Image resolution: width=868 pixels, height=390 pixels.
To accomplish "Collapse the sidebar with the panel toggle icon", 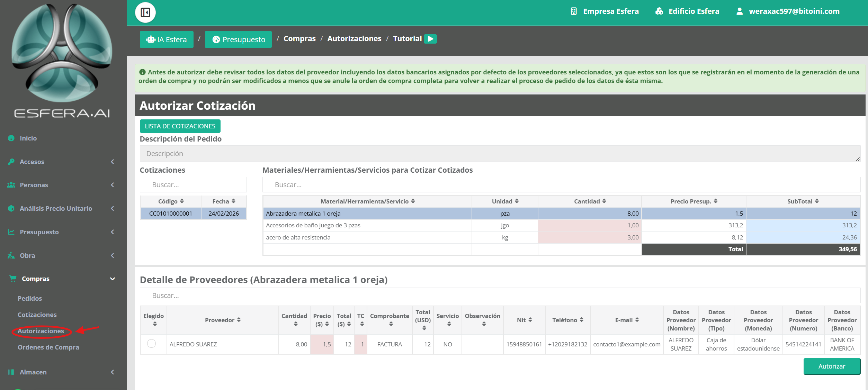I will click(145, 12).
